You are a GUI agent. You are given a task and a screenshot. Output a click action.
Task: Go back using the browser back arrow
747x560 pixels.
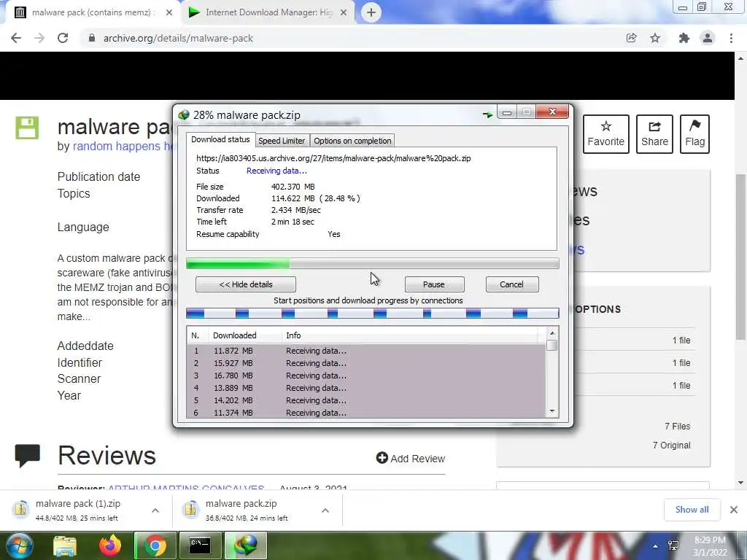pos(16,38)
